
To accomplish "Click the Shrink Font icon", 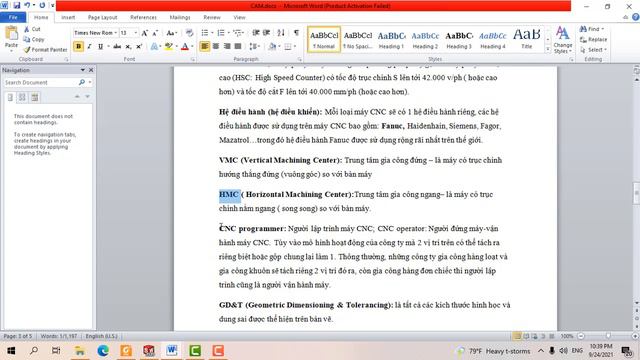I will tap(155, 33).
